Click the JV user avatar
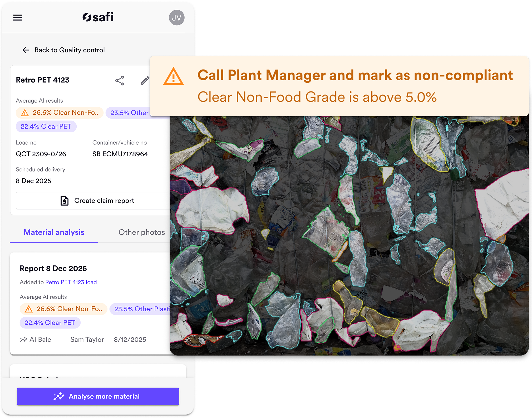The height and width of the screenshot is (418, 532). click(x=176, y=18)
